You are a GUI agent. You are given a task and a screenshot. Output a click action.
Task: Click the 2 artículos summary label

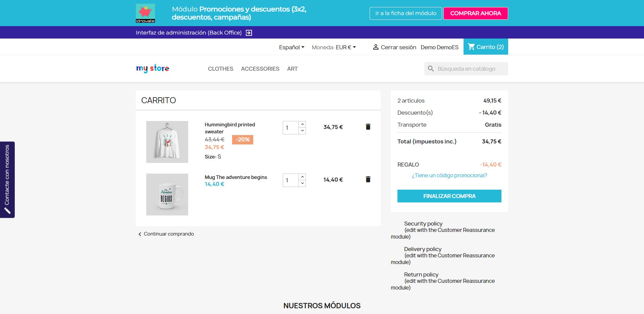tap(411, 101)
